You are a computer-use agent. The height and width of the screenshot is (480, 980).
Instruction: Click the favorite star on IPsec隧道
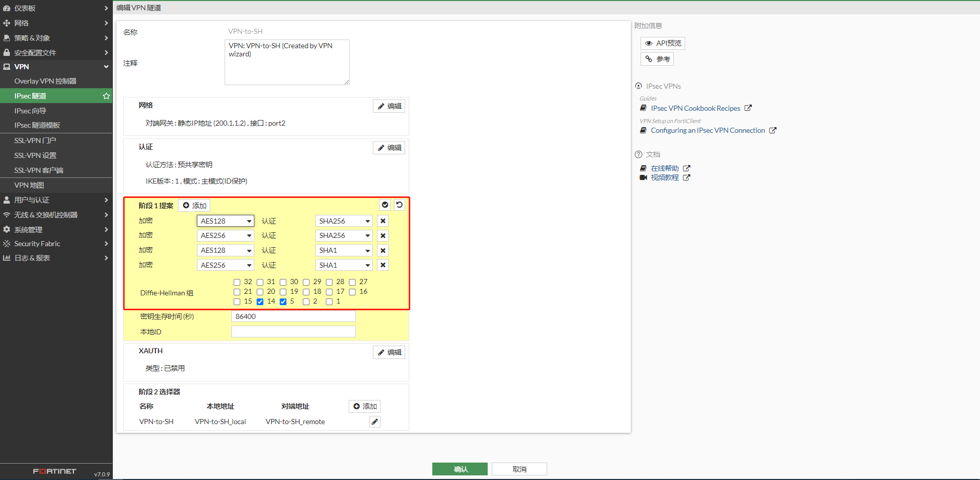click(106, 96)
